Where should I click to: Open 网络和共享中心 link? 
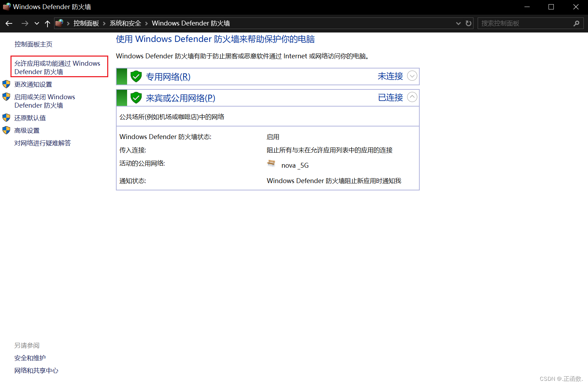(36, 371)
